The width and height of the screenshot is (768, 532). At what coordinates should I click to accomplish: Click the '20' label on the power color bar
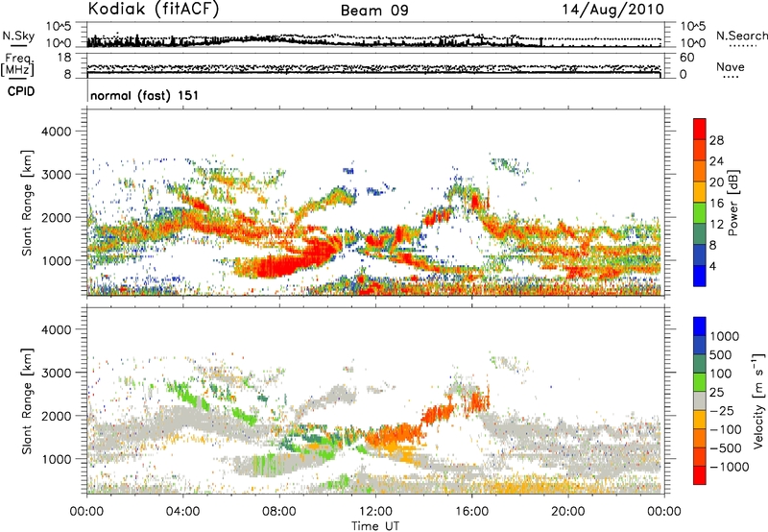coord(716,182)
